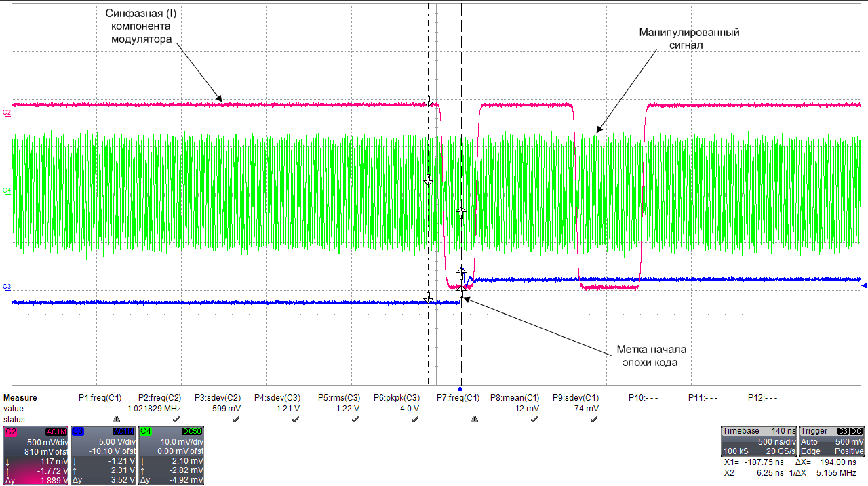
Task: Click the DC50 coupling badge in C4 box
Action: 192,432
